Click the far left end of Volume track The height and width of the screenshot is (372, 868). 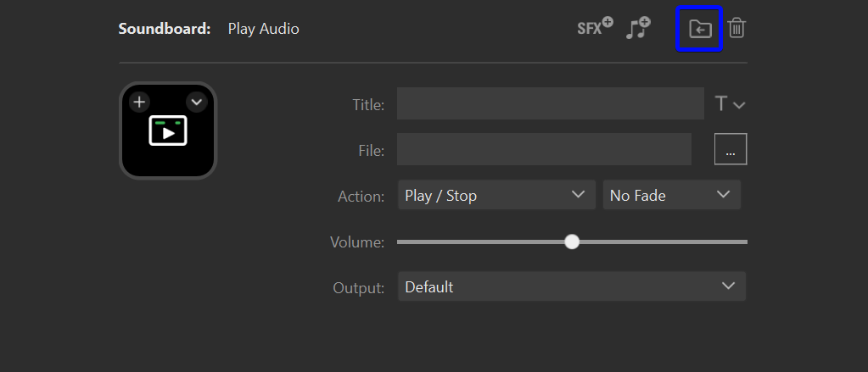[400, 242]
